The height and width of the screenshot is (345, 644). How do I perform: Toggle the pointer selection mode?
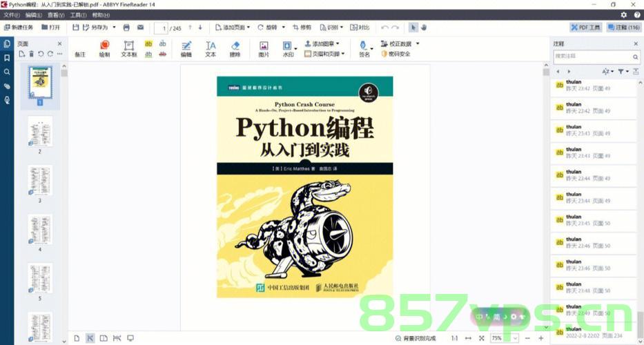[413, 28]
